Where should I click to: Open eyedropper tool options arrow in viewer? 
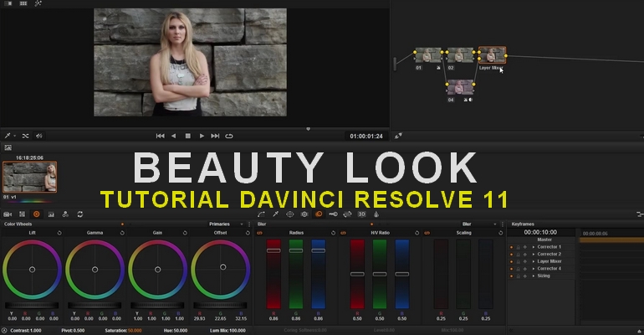tap(15, 136)
